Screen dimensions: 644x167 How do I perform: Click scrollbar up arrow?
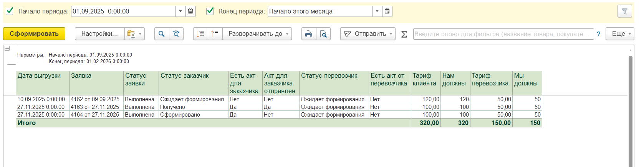coord(630,50)
